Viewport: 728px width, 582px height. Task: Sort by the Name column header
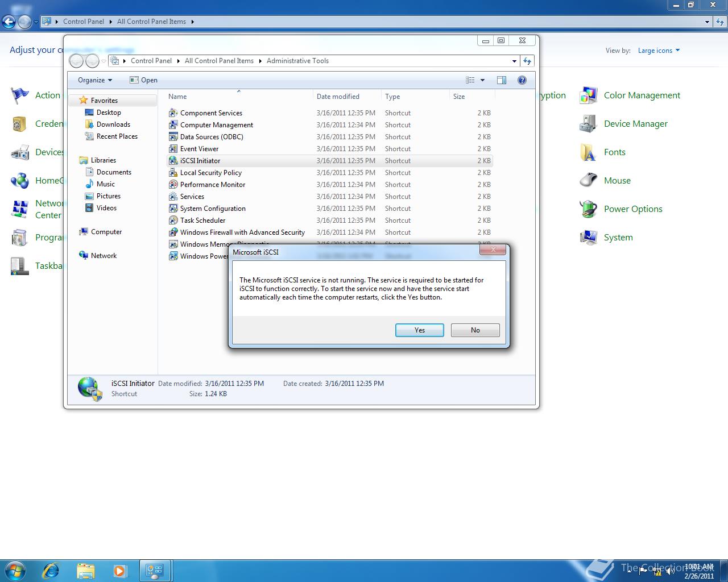(x=238, y=97)
